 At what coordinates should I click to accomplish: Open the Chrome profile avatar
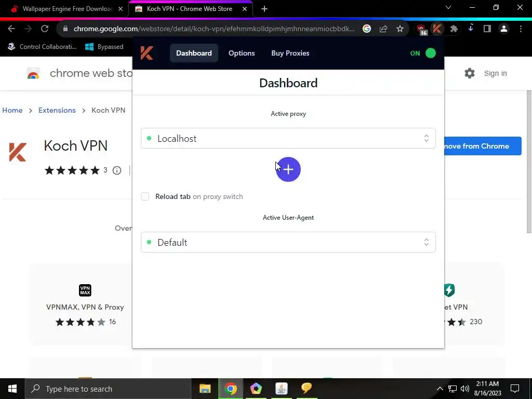click(504, 29)
